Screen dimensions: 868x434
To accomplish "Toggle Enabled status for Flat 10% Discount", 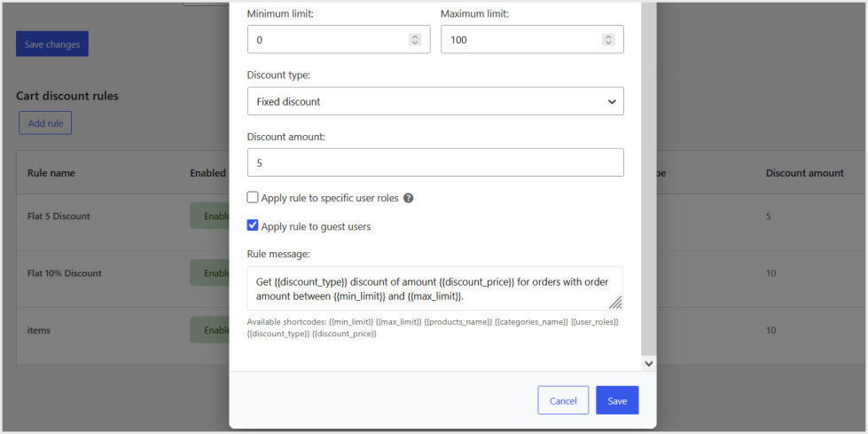I will pos(210,273).
